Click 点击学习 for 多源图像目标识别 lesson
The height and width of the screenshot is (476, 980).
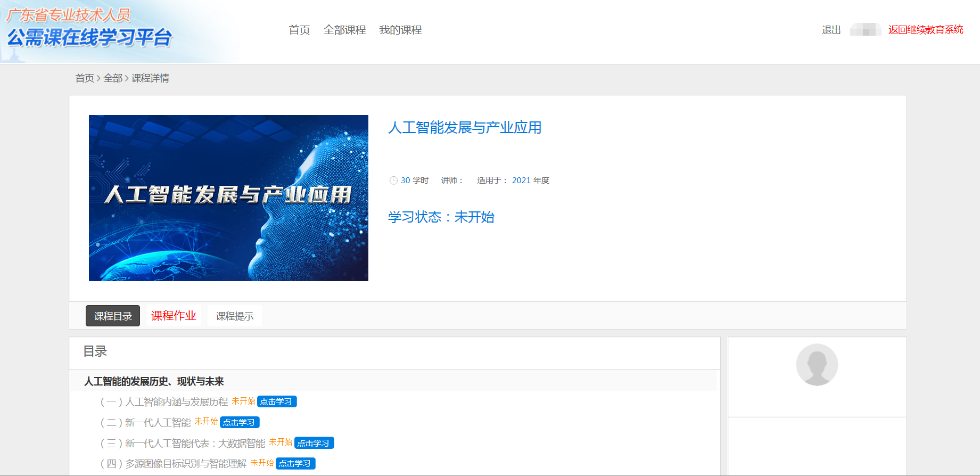(295, 464)
